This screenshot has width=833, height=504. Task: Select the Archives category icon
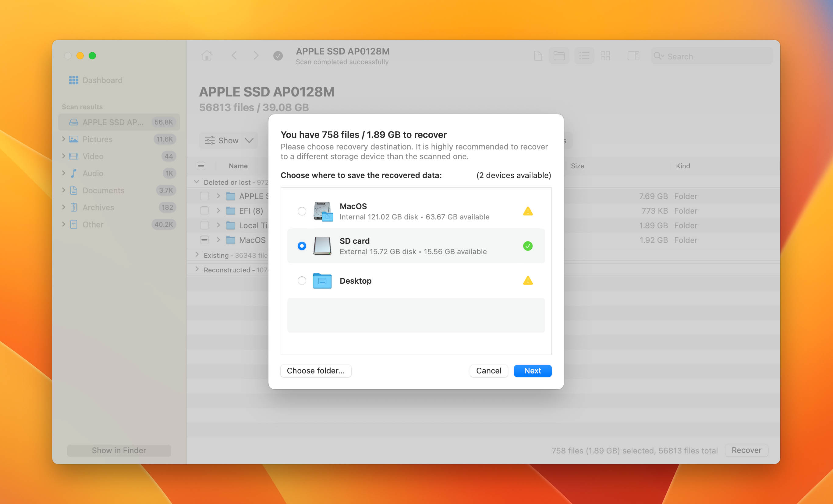coord(73,207)
